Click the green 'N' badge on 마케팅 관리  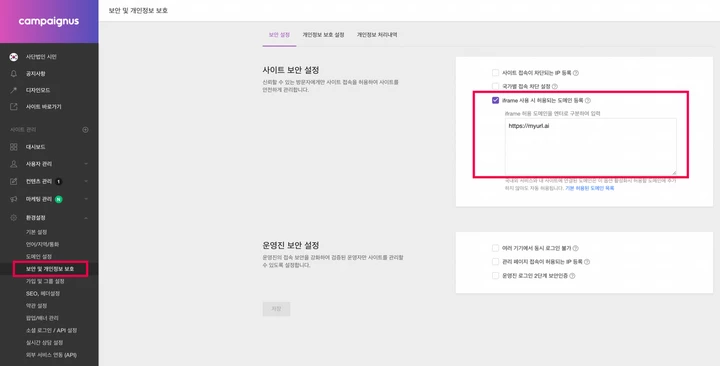click(x=58, y=199)
